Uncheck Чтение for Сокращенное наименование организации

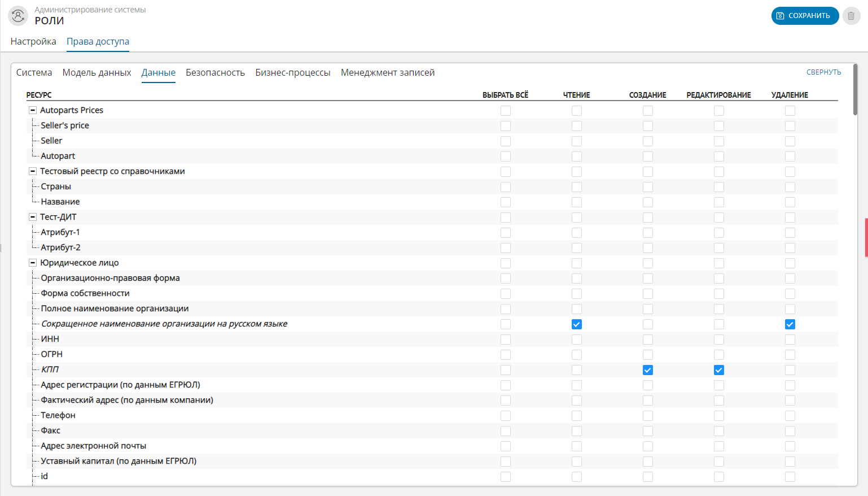tap(576, 324)
